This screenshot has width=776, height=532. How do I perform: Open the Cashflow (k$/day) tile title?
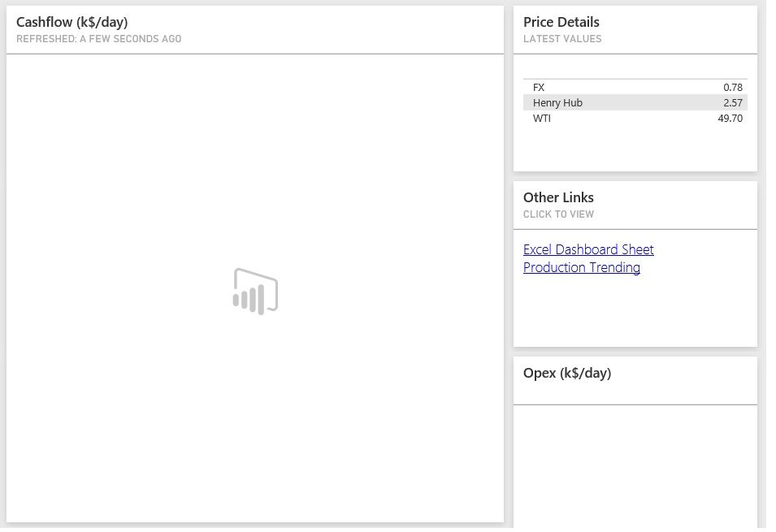point(73,22)
